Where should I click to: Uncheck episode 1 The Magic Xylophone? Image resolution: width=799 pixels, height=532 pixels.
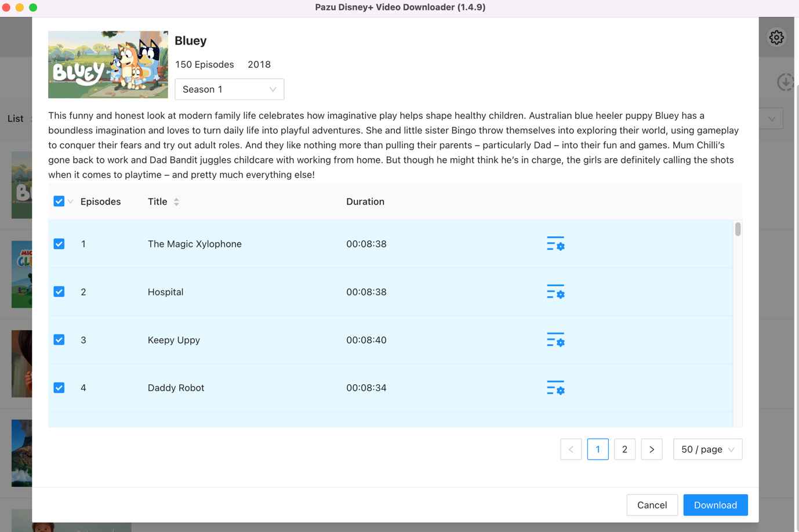pyautogui.click(x=59, y=244)
